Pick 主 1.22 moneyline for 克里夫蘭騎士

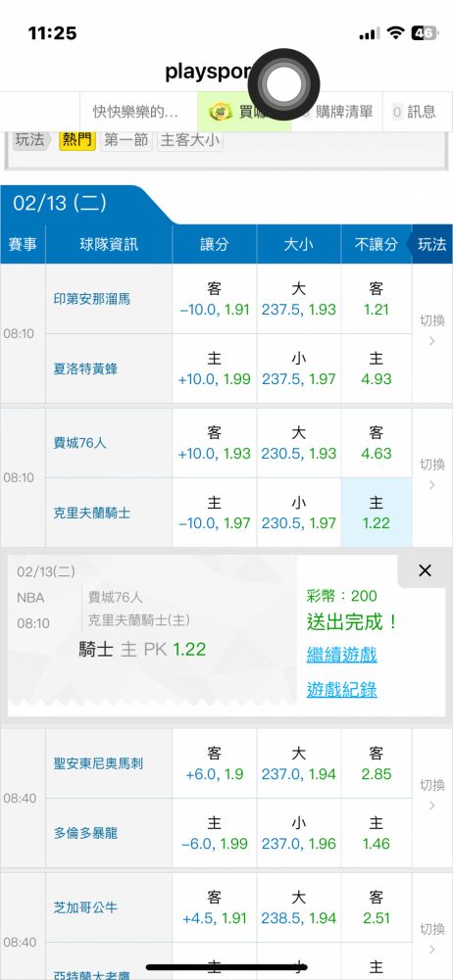[377, 513]
